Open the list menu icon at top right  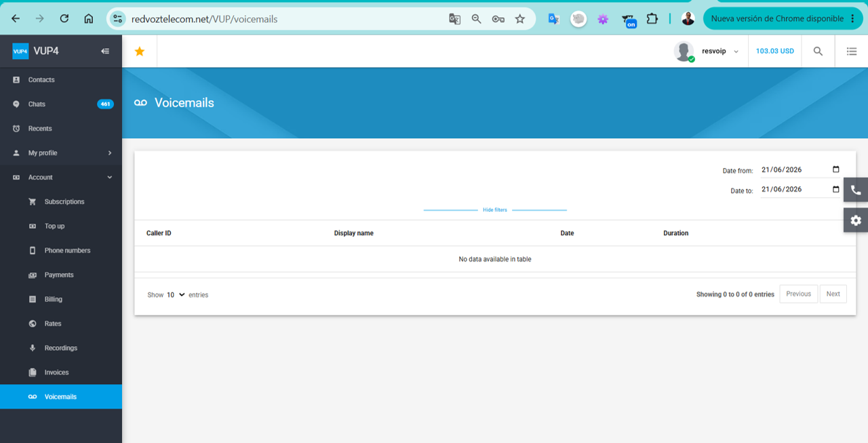coord(852,51)
